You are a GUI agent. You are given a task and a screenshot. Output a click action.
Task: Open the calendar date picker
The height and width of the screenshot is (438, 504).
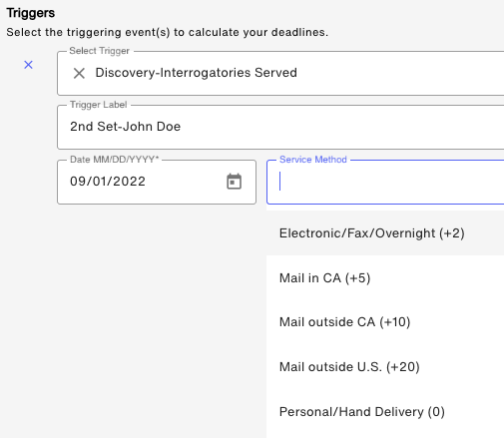[x=234, y=182]
